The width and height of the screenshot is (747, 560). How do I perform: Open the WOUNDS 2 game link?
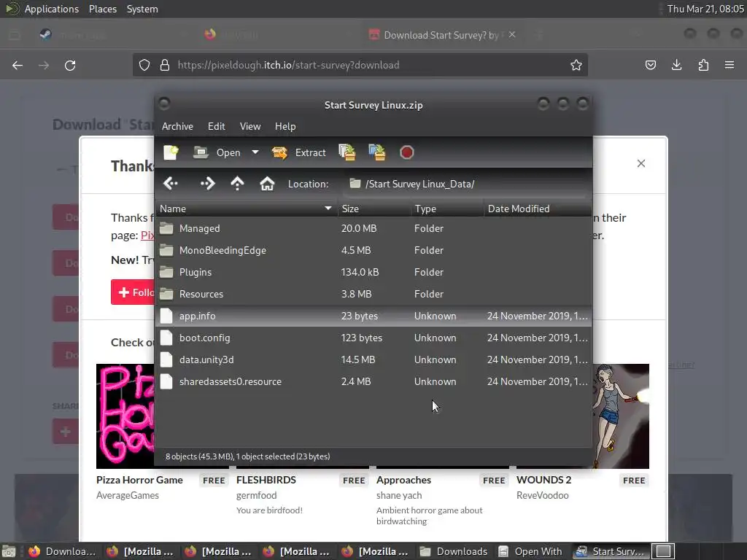(x=543, y=480)
